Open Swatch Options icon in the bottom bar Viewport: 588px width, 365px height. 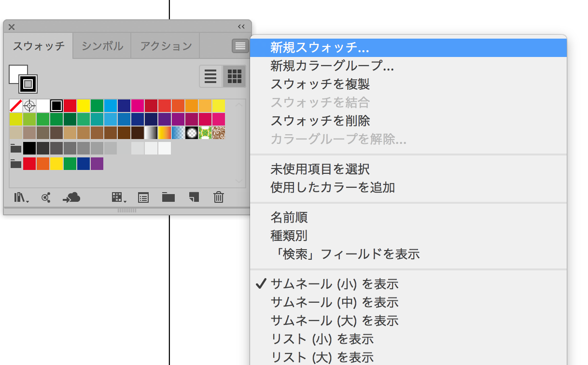point(143,197)
